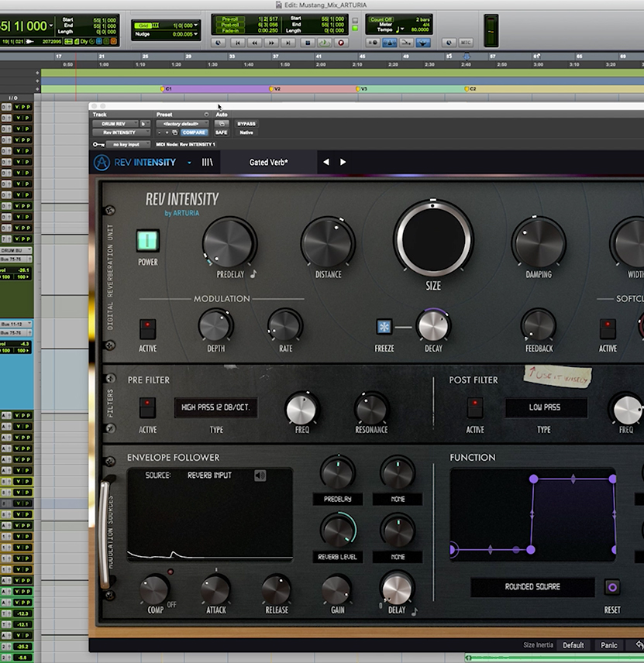The width and height of the screenshot is (644, 663).
Task: Toggle the COMPARE button
Action: click(194, 132)
